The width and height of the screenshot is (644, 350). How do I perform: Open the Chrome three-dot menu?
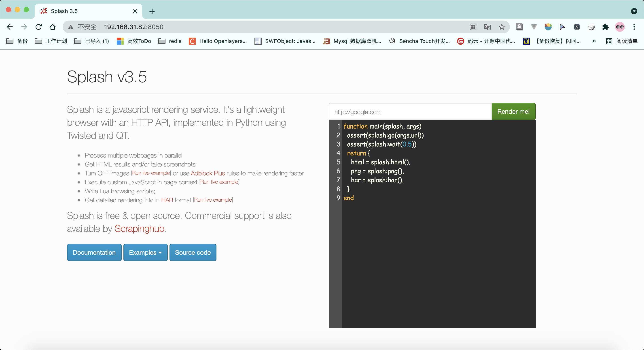pyautogui.click(x=634, y=27)
